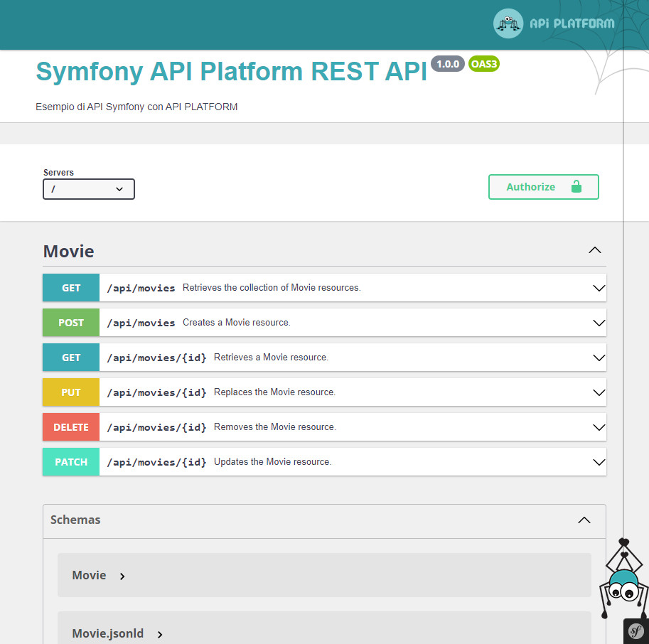Click the API PLATFORM header text
649x644 pixels.
pyautogui.click(x=572, y=23)
